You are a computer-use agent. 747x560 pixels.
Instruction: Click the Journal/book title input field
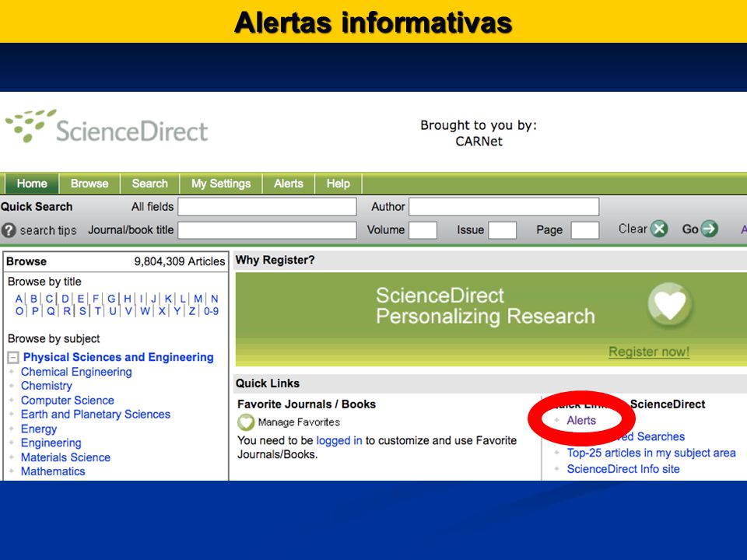(x=267, y=230)
